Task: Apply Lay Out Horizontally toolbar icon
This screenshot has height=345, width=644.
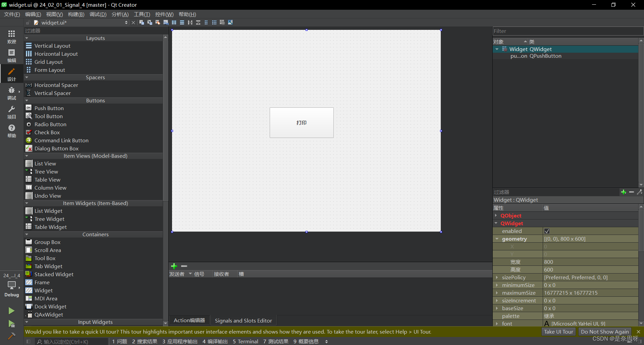Action: click(x=174, y=22)
